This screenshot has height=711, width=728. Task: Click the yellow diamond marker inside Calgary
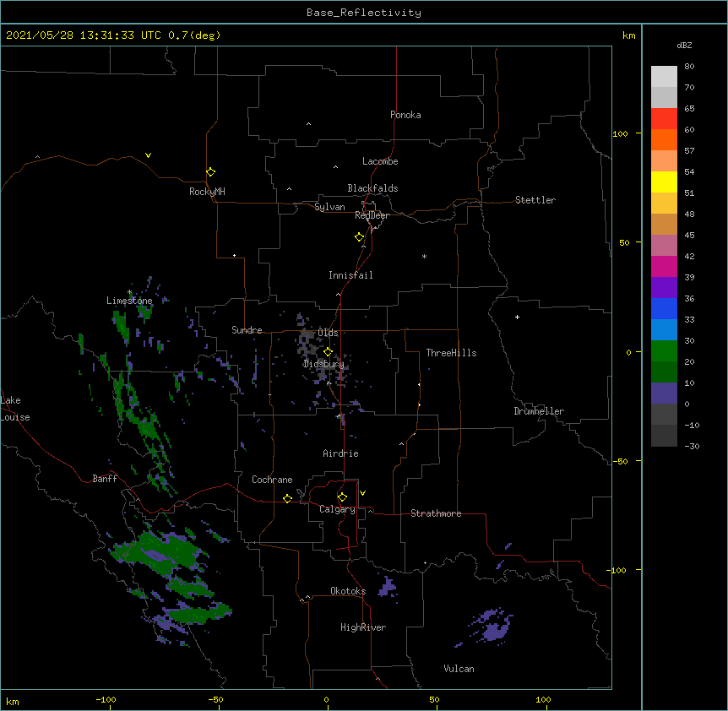tap(342, 497)
